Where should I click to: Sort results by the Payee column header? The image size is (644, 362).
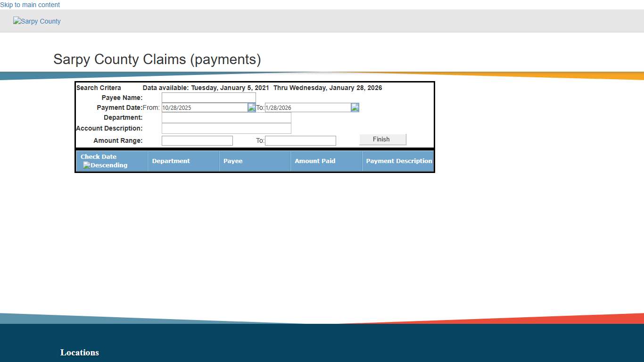click(x=232, y=161)
